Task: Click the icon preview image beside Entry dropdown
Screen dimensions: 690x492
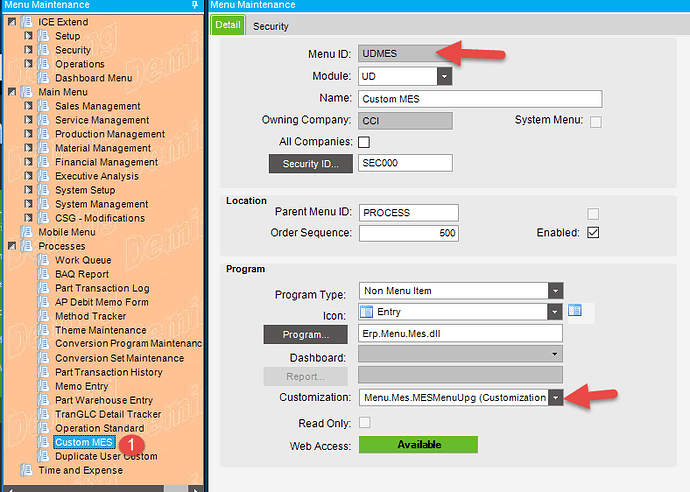Action: tap(575, 310)
